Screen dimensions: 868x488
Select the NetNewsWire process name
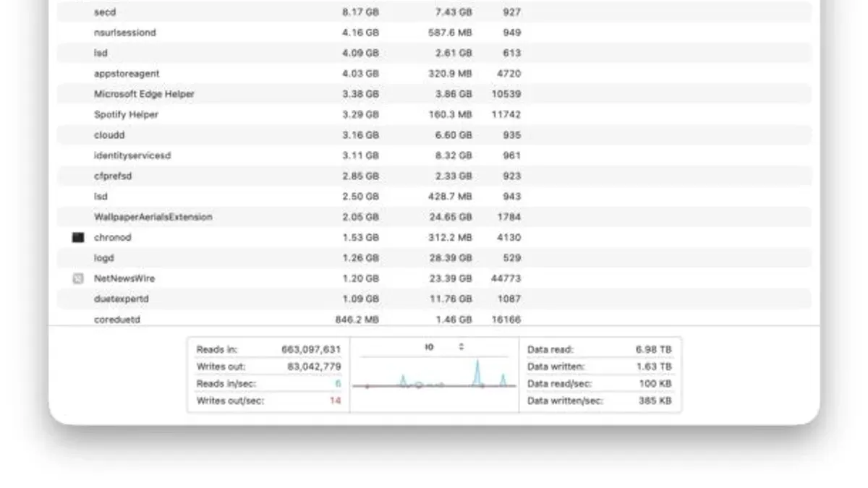pyautogui.click(x=124, y=278)
